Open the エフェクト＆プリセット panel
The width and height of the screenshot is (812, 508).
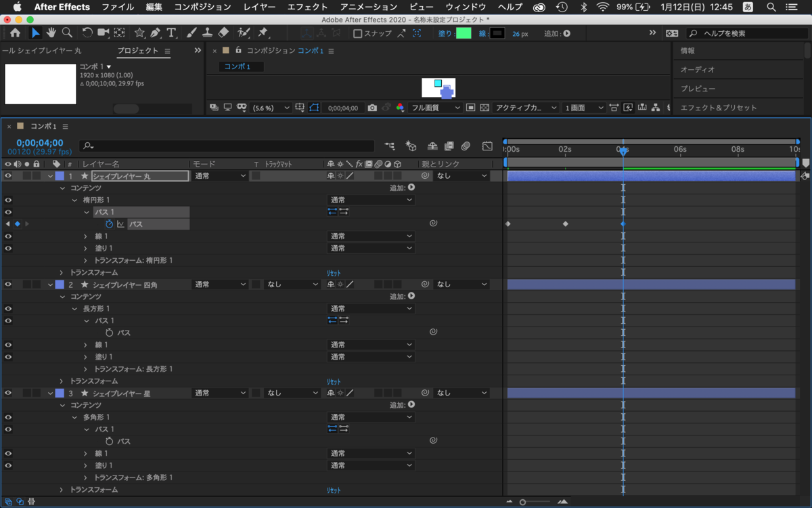click(x=719, y=108)
